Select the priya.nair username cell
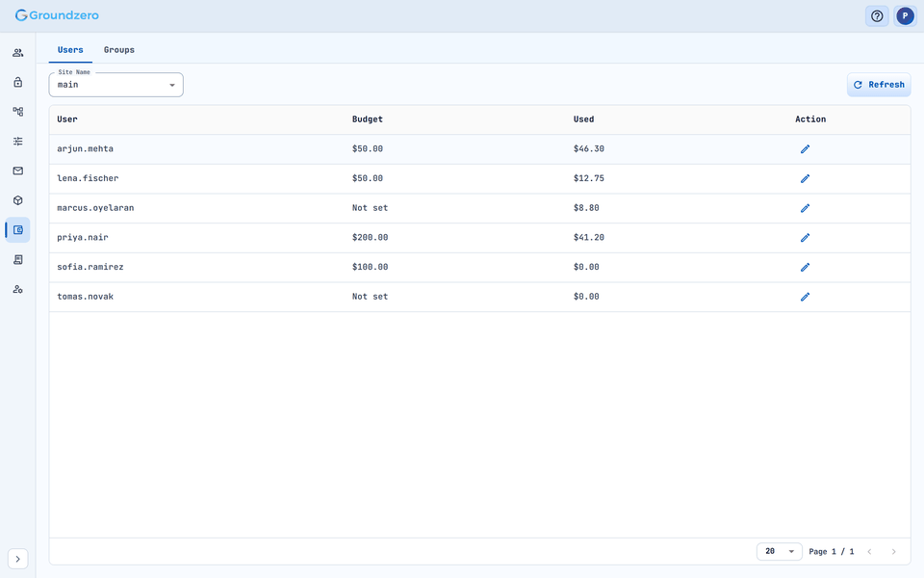Viewport: 924px width, 578px height. coord(83,237)
